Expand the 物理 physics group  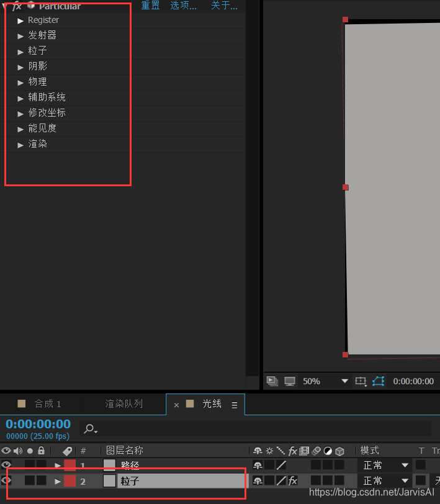tap(20, 83)
